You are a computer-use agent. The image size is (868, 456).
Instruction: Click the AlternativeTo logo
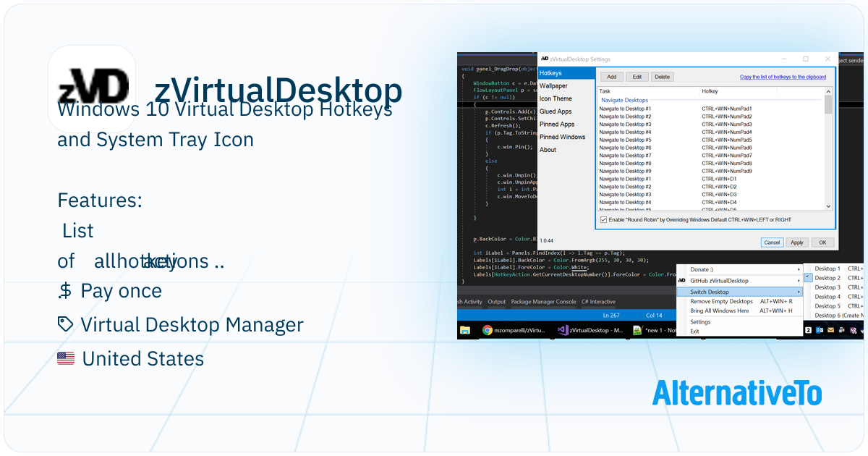(x=737, y=392)
